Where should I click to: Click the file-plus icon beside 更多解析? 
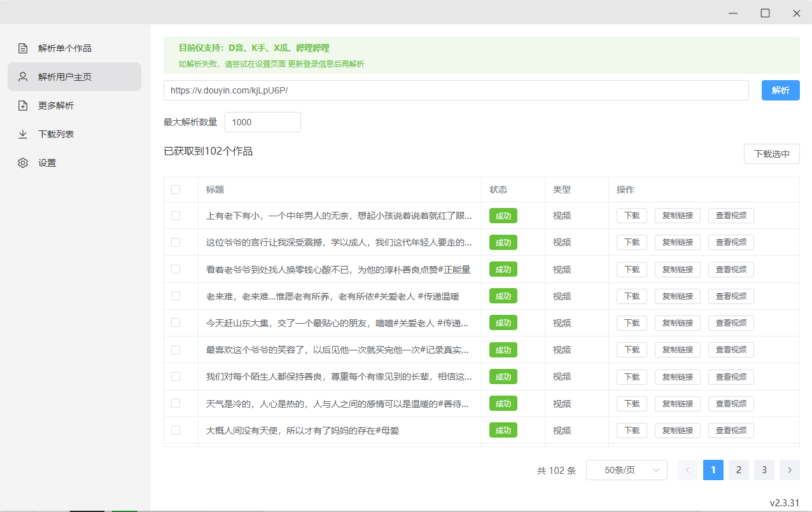pyautogui.click(x=23, y=106)
